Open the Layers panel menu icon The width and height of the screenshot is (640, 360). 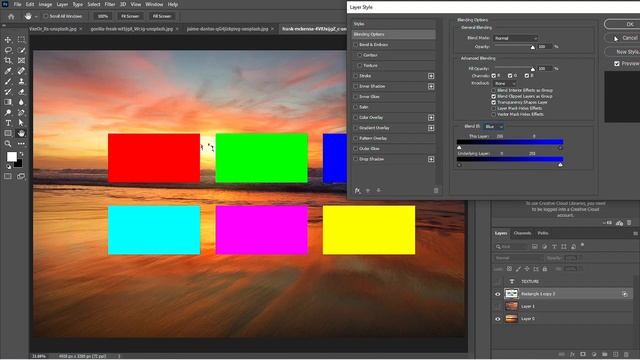tap(635, 233)
